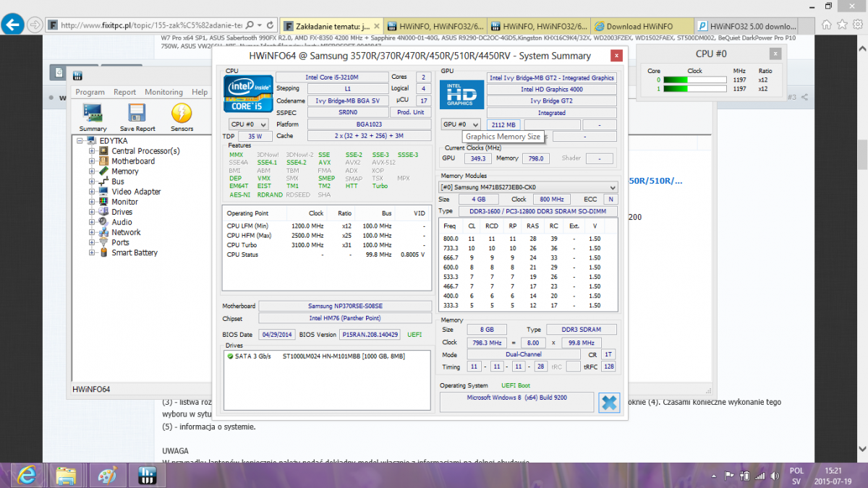Click the Intel Core i5 logo
The image size is (868, 488).
click(x=248, y=93)
